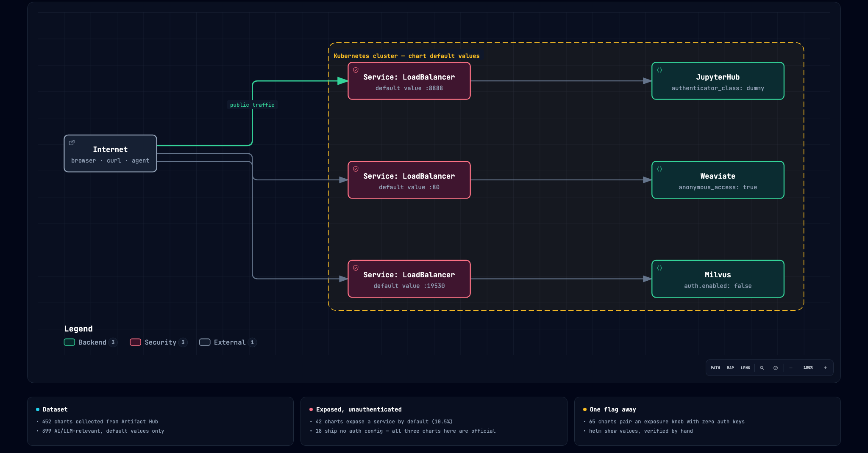The height and width of the screenshot is (453, 868).
Task: Click the code brackets icon on the Weaviate node
Action: (x=659, y=169)
